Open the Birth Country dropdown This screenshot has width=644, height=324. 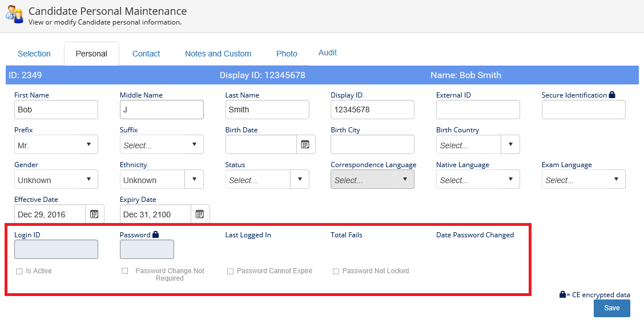pos(510,145)
